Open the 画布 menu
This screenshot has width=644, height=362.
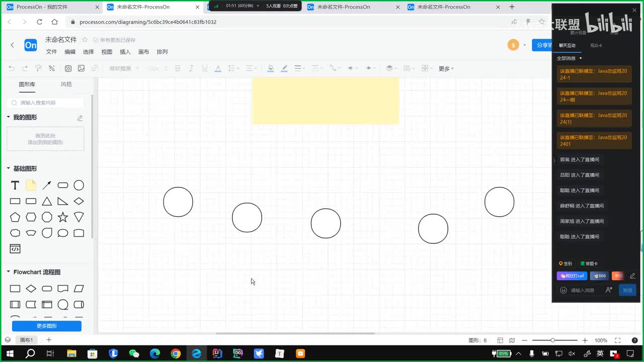coord(144,52)
